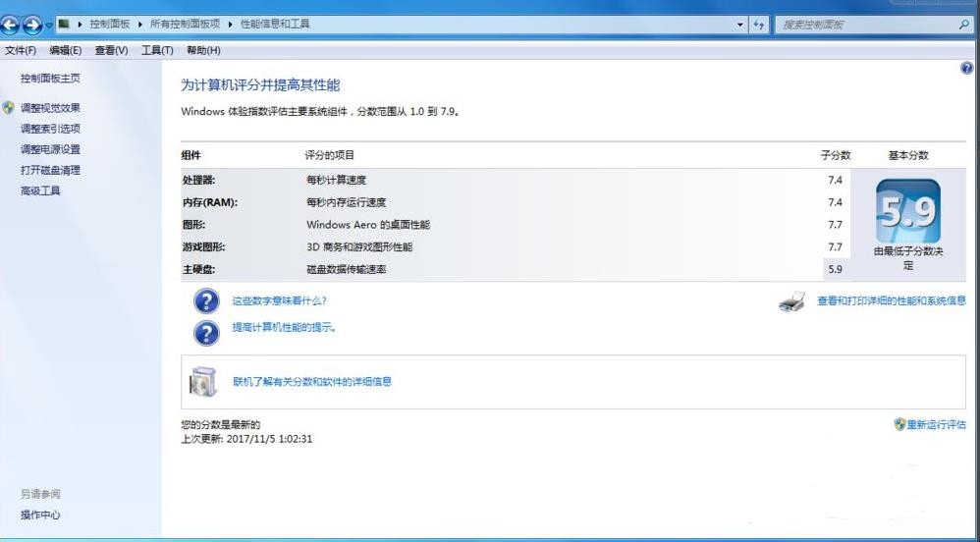This screenshot has width=980, height=542.
Task: Open the 文件(F) menu
Action: point(21,51)
